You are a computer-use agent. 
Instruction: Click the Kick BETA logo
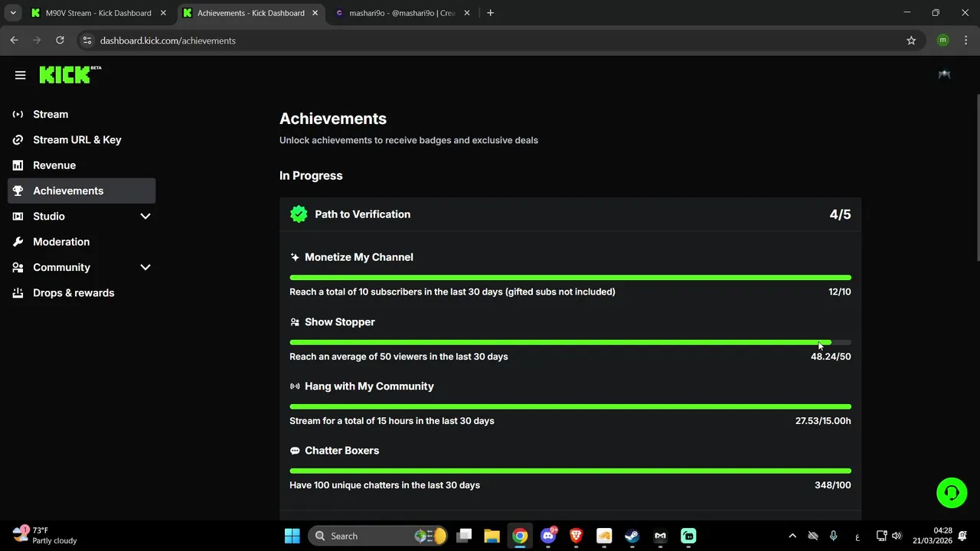(70, 74)
